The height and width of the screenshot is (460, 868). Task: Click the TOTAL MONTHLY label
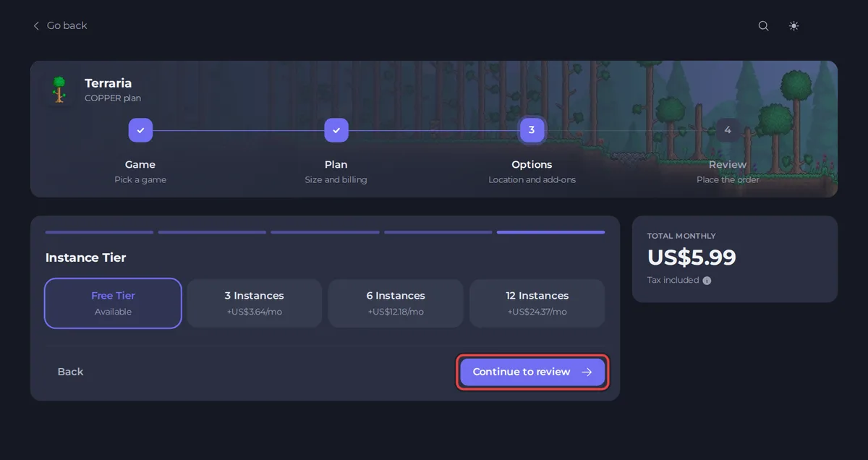[681, 236]
